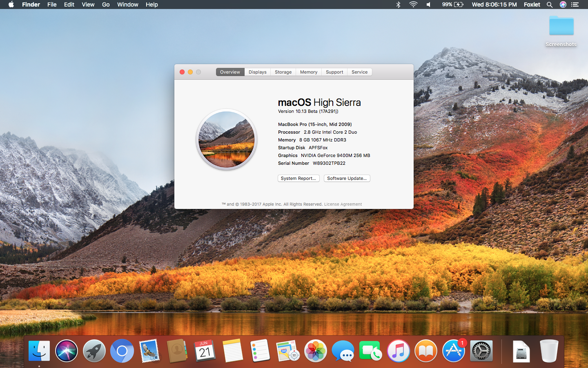Open the Go menu
The height and width of the screenshot is (368, 588).
tap(106, 4)
